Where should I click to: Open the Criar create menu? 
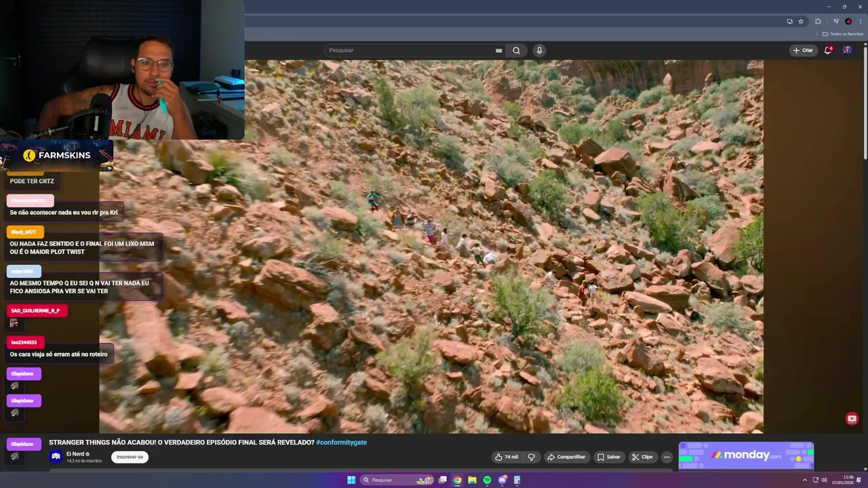803,50
